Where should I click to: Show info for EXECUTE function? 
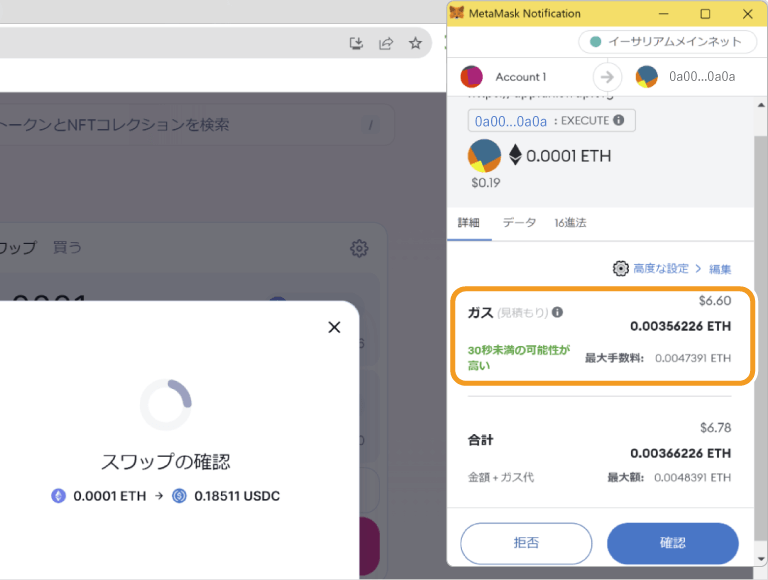pyautogui.click(x=619, y=120)
